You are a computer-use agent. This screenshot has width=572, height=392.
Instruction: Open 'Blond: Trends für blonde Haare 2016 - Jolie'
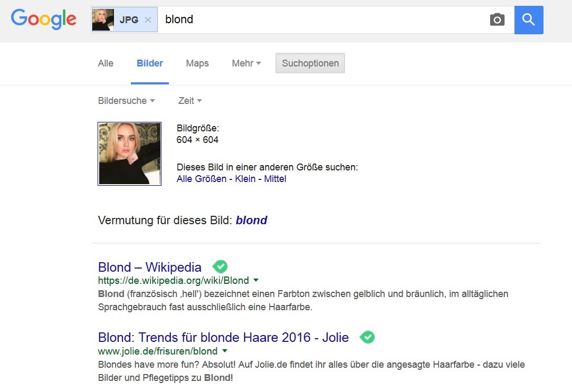coord(223,337)
